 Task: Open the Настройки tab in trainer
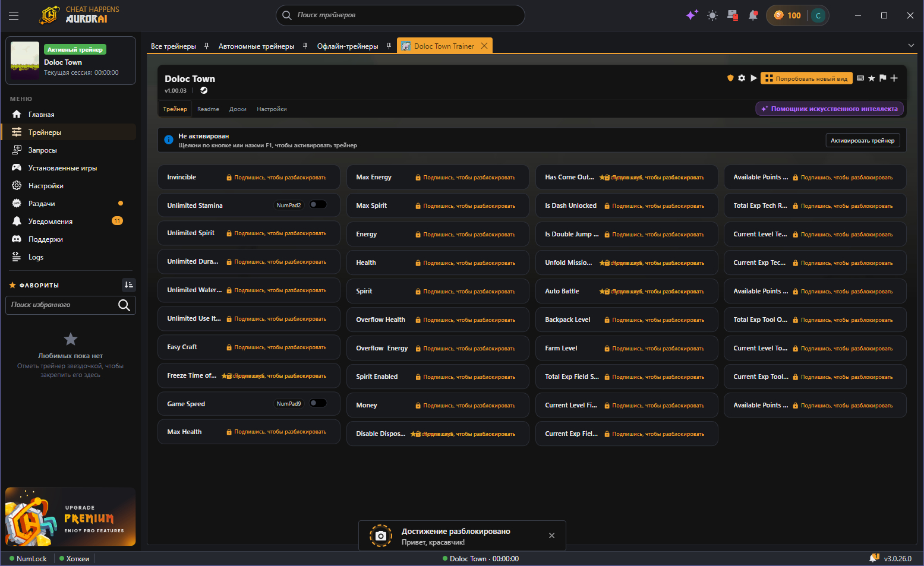pyautogui.click(x=272, y=109)
